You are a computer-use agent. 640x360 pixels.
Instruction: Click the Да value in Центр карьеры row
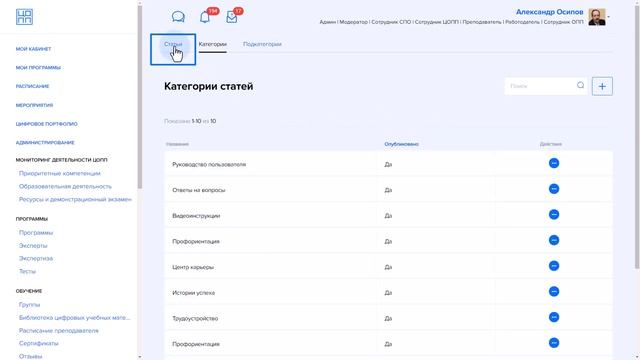click(x=388, y=267)
